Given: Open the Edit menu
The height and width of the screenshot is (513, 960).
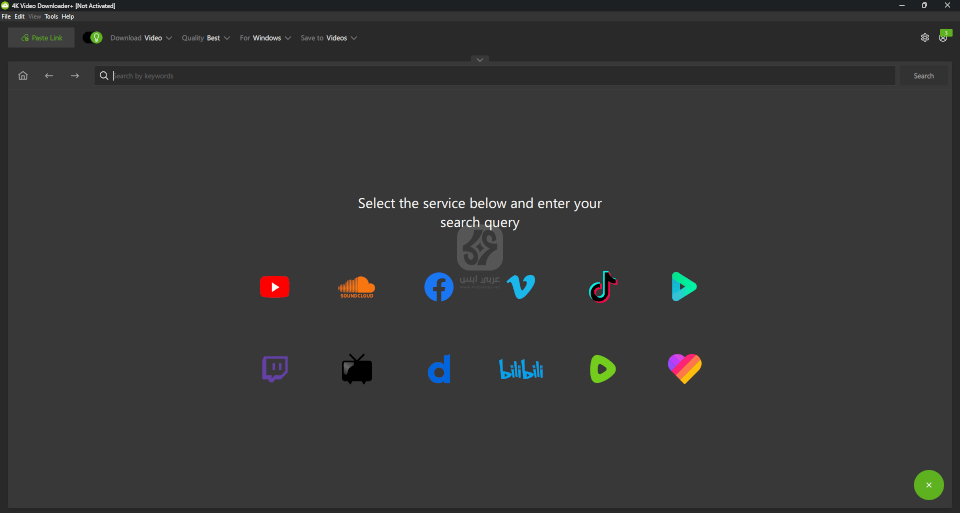Looking at the screenshot, I should click(20, 17).
